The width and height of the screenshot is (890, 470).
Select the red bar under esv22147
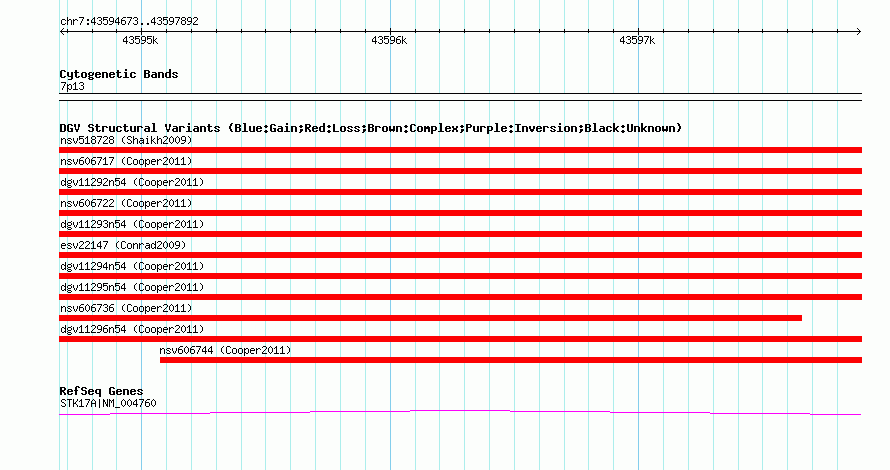point(460,255)
